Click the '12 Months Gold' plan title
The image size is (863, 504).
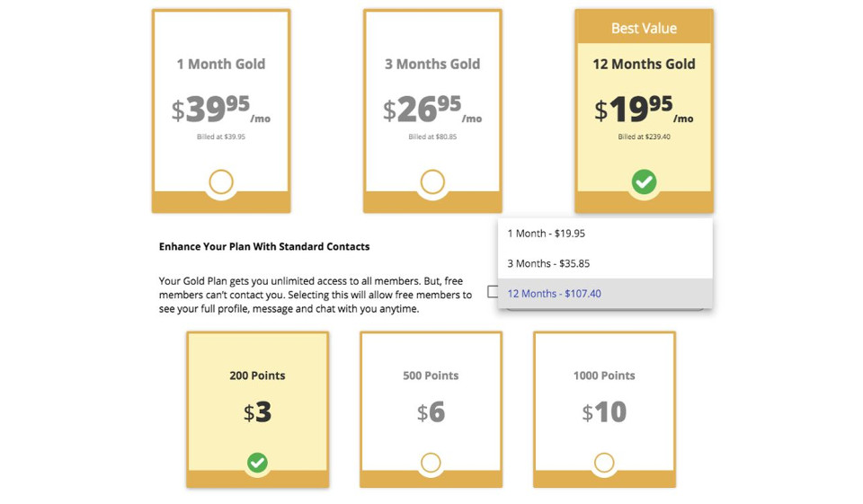644,64
